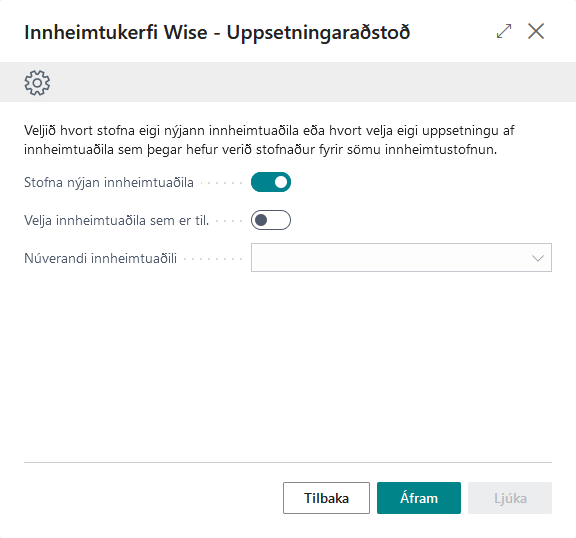Expand the dialog with the diagonal arrows icon
576x538 pixels.
504,31
